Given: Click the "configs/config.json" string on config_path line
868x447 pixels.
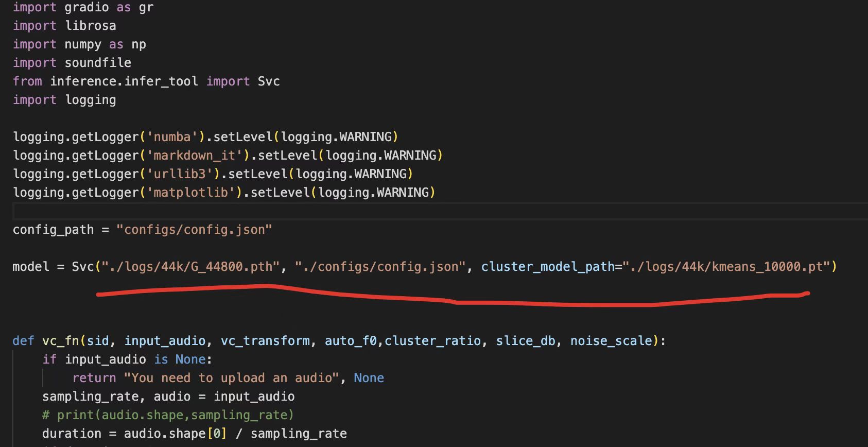Looking at the screenshot, I should click(194, 230).
